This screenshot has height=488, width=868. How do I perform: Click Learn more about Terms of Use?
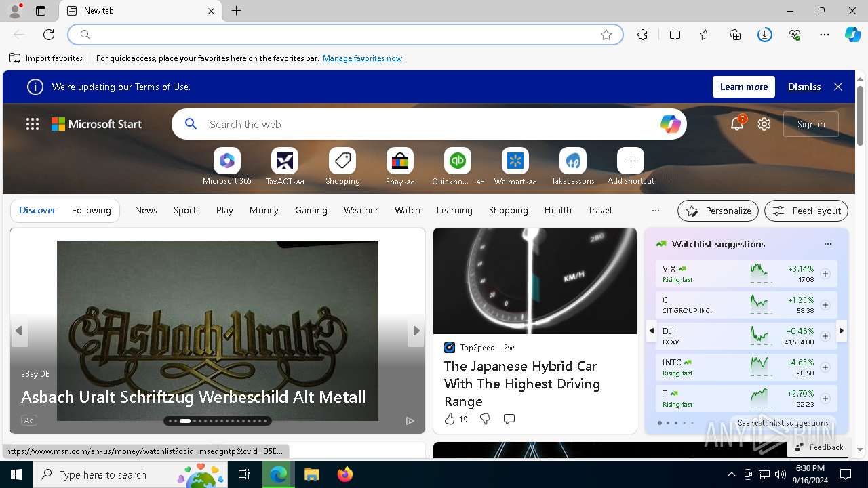[744, 87]
